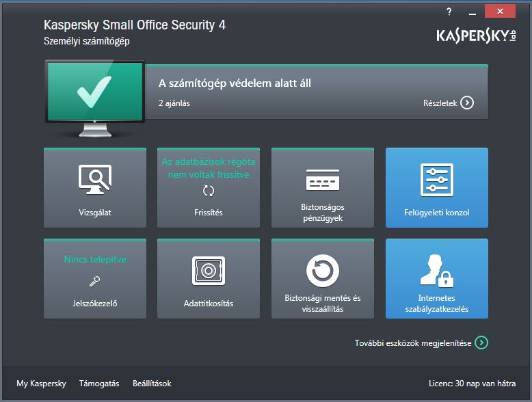Click the question mark help button
Image resolution: width=532 pixels, height=402 pixels.
point(449,12)
